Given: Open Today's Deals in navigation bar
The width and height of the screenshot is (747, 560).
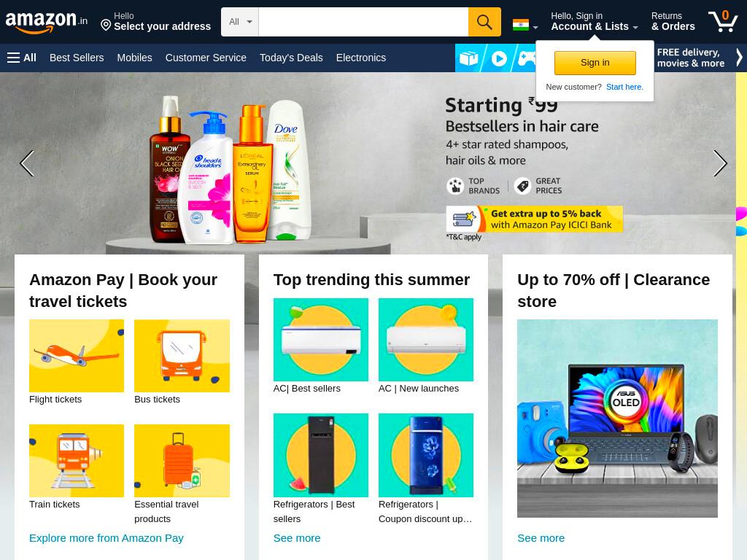Looking at the screenshot, I should (291, 58).
